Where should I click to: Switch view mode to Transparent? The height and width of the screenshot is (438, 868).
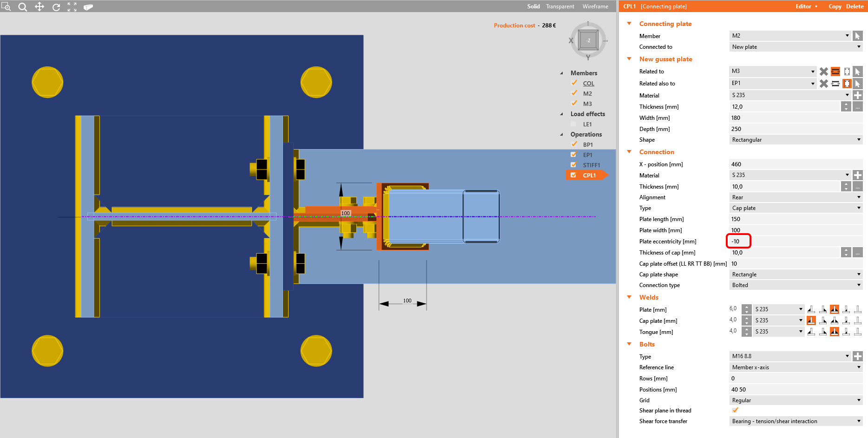click(x=560, y=7)
